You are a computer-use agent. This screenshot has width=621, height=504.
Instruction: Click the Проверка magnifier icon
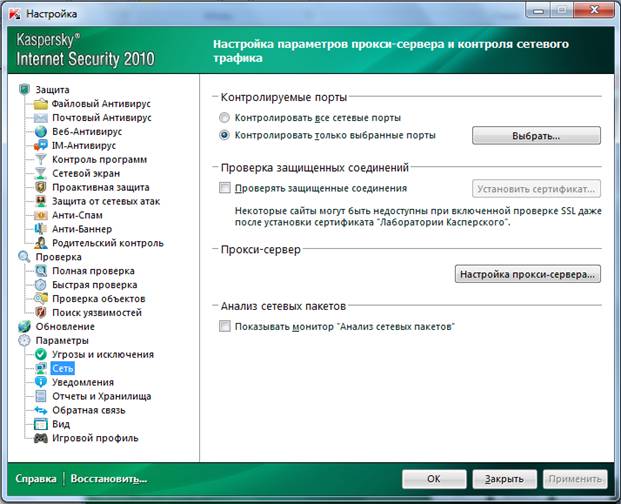point(24,257)
